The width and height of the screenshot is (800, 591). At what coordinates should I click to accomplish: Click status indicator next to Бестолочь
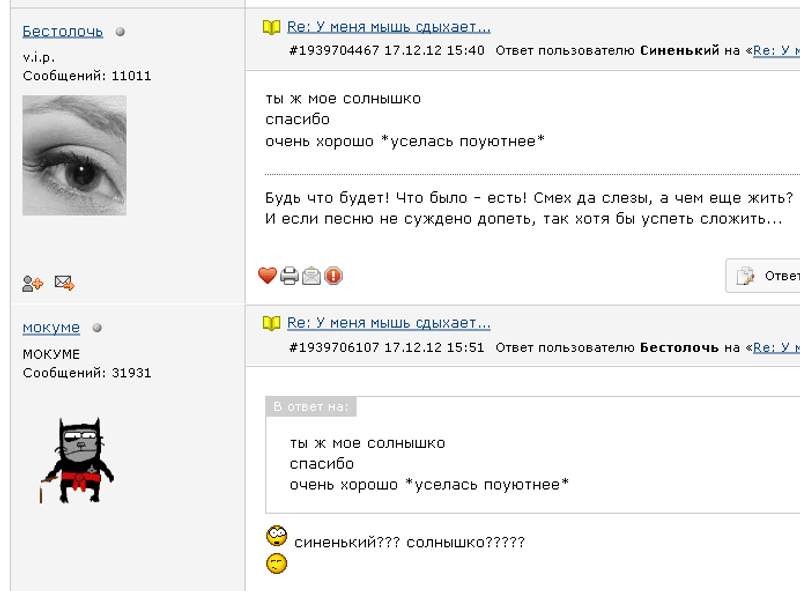coord(120,32)
